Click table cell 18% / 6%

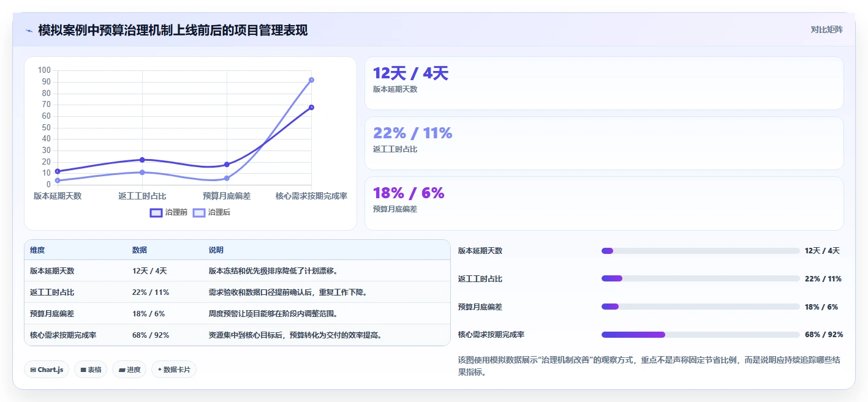pyautogui.click(x=148, y=314)
